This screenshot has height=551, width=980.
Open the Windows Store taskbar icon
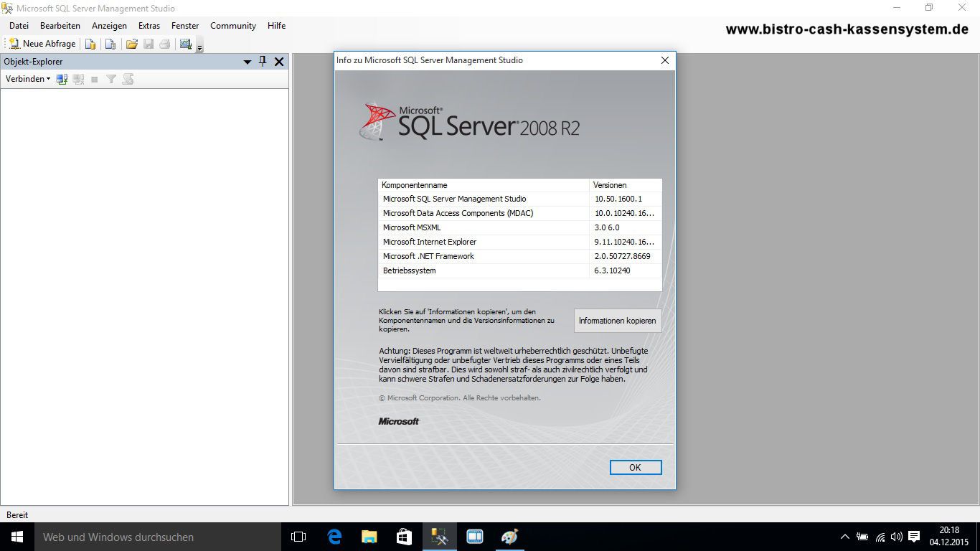pos(404,537)
